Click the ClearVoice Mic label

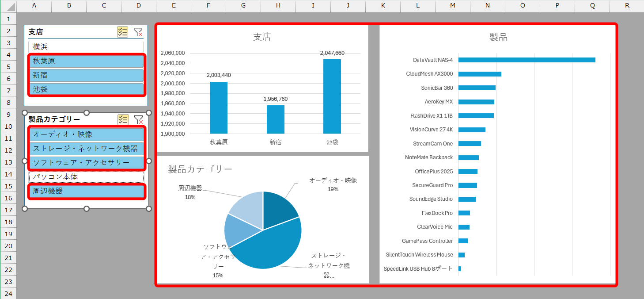[435, 227]
